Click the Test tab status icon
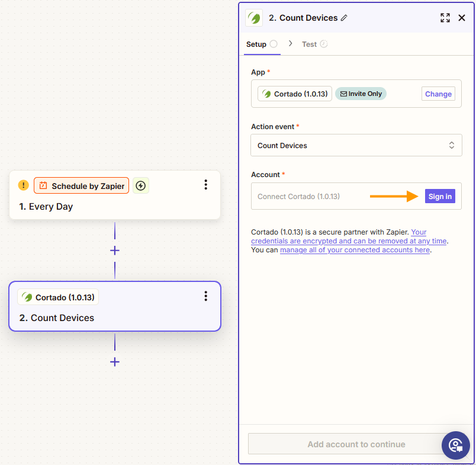 [x=324, y=44]
